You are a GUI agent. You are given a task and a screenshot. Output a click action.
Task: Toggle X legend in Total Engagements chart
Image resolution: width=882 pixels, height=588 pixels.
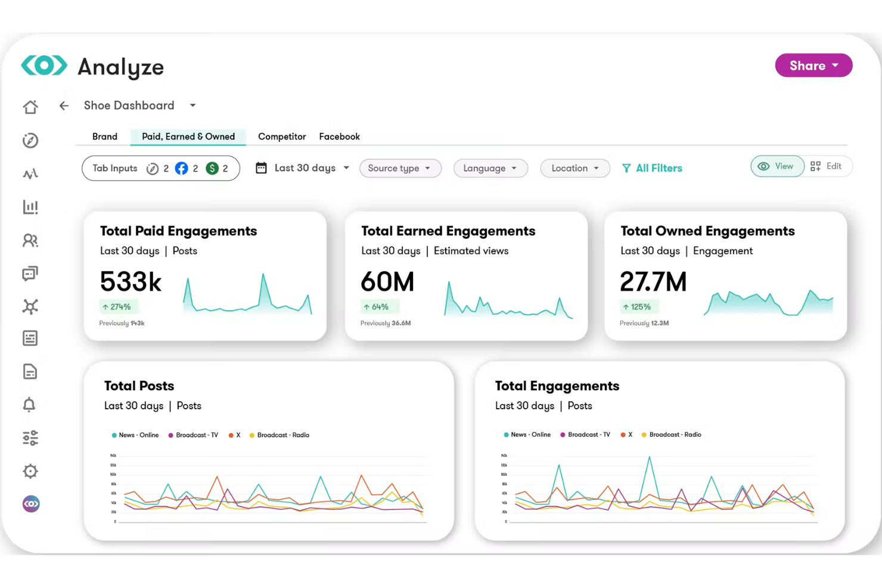coord(626,434)
